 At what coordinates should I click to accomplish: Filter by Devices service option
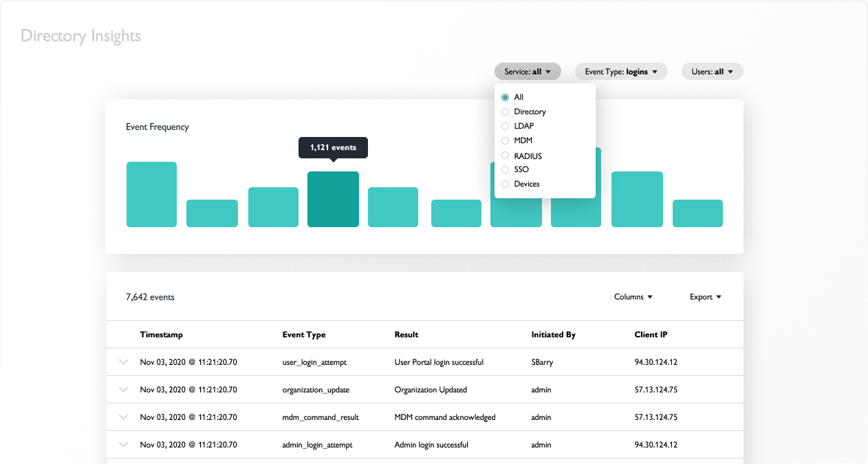click(506, 184)
